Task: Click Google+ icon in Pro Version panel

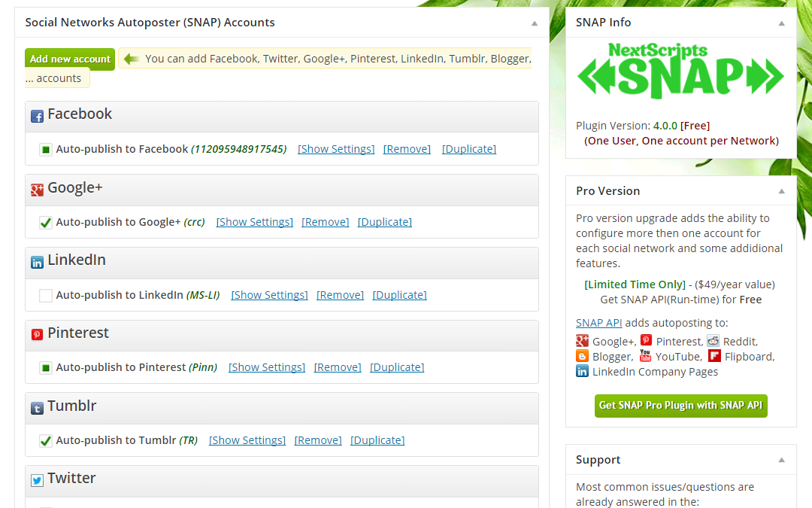Action: 582,341
